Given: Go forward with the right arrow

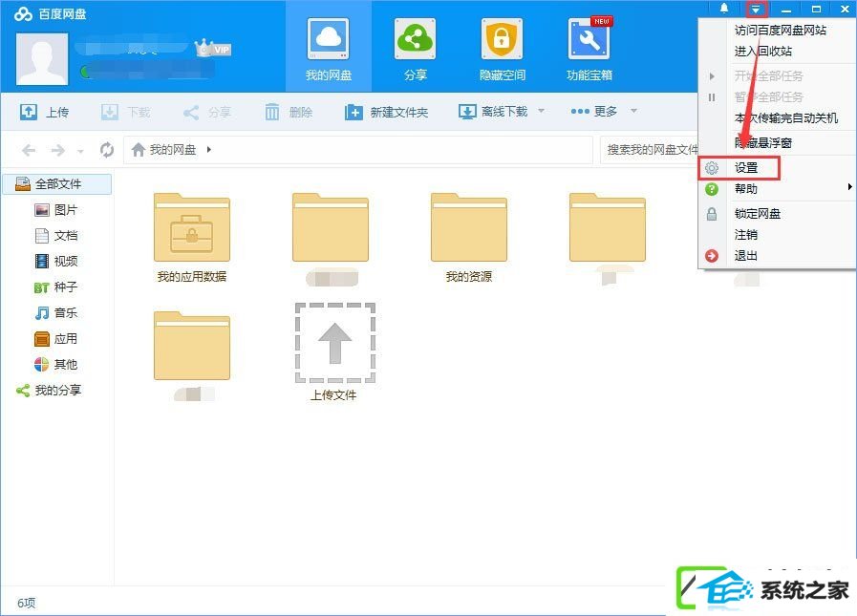Looking at the screenshot, I should point(58,150).
